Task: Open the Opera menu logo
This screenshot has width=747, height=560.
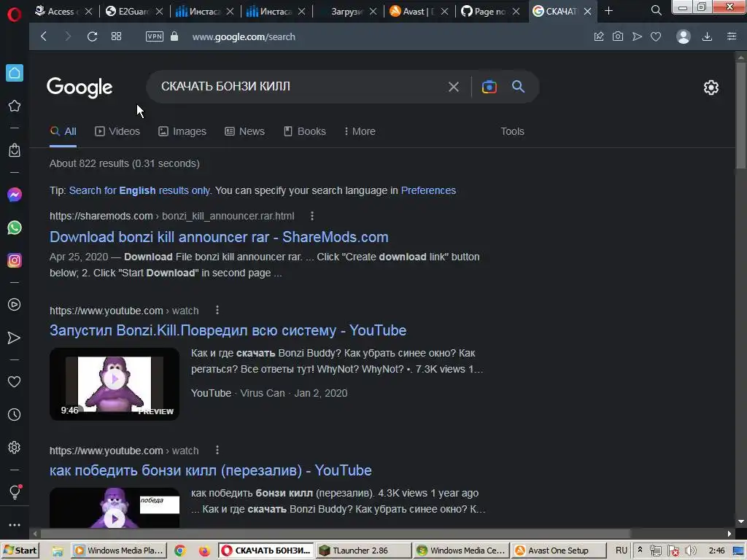Action: pyautogui.click(x=15, y=15)
